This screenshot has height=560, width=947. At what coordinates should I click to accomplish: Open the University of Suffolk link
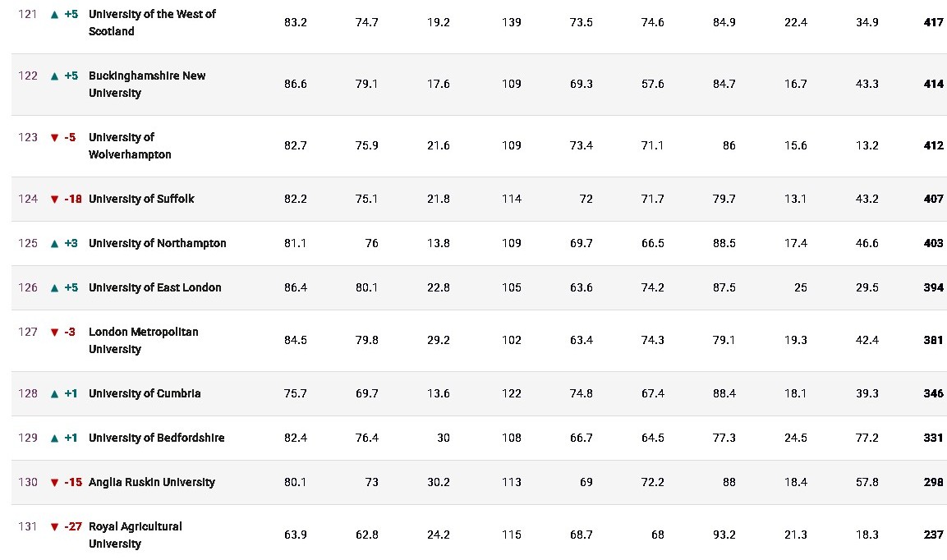141,199
